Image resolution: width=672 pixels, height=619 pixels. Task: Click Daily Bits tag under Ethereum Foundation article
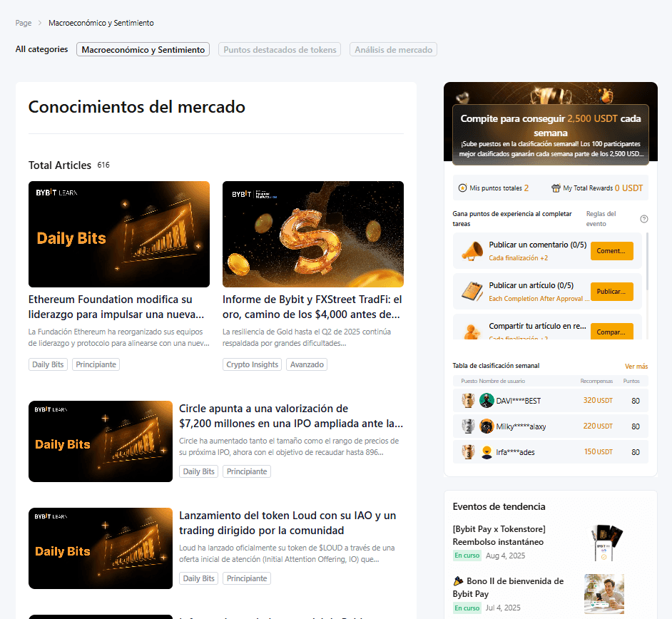click(48, 364)
